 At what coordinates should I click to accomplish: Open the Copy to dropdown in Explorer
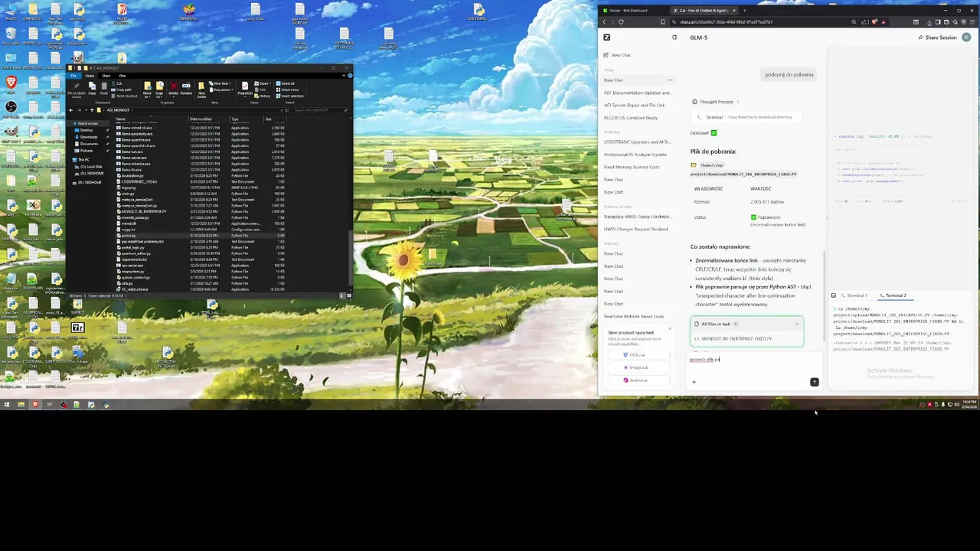159,89
